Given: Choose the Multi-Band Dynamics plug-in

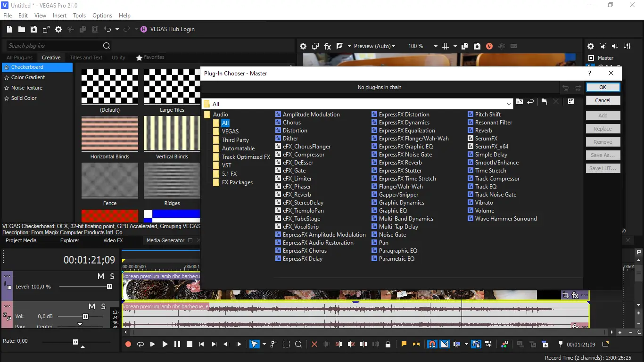Looking at the screenshot, I should point(406,219).
